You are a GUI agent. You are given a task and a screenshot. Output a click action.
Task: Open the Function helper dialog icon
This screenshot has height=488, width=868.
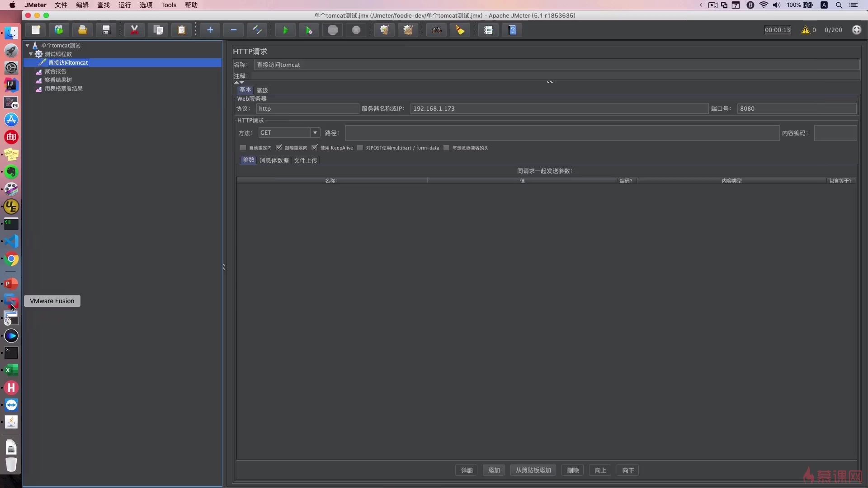point(488,30)
